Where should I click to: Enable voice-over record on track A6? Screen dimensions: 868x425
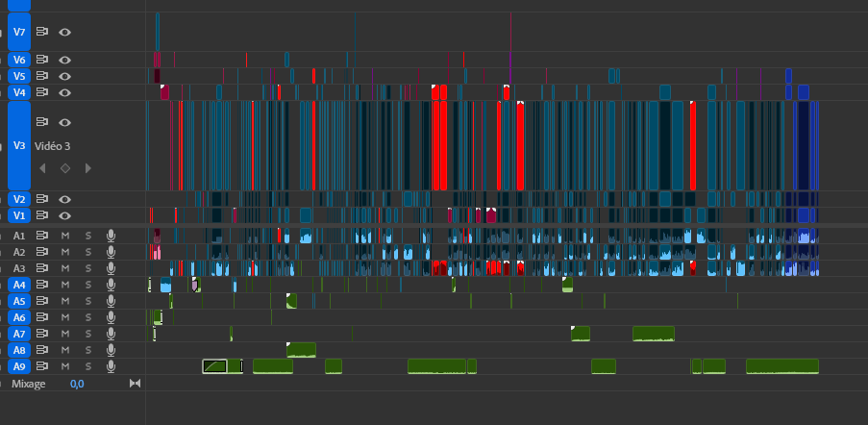point(111,317)
